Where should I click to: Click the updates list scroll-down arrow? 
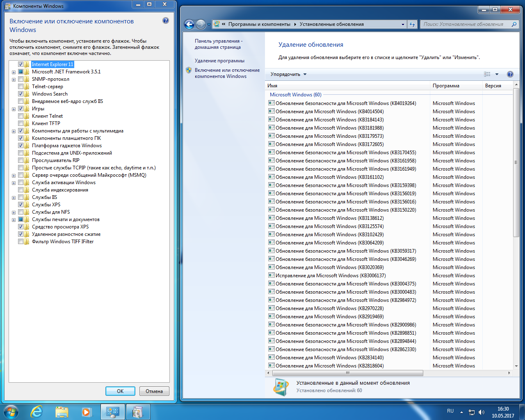516,366
